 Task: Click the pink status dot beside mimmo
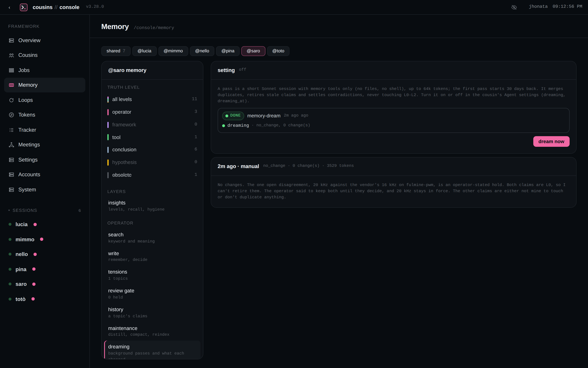pos(42,239)
